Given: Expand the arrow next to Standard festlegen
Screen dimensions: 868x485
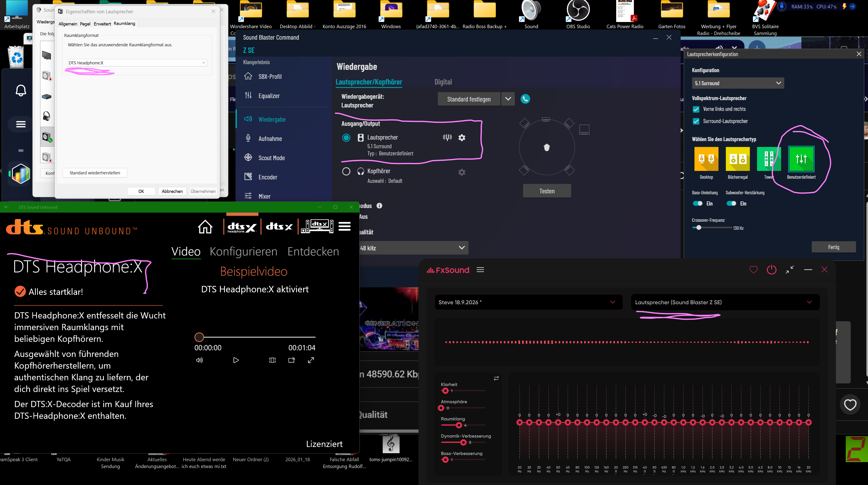Looking at the screenshot, I should (x=508, y=99).
